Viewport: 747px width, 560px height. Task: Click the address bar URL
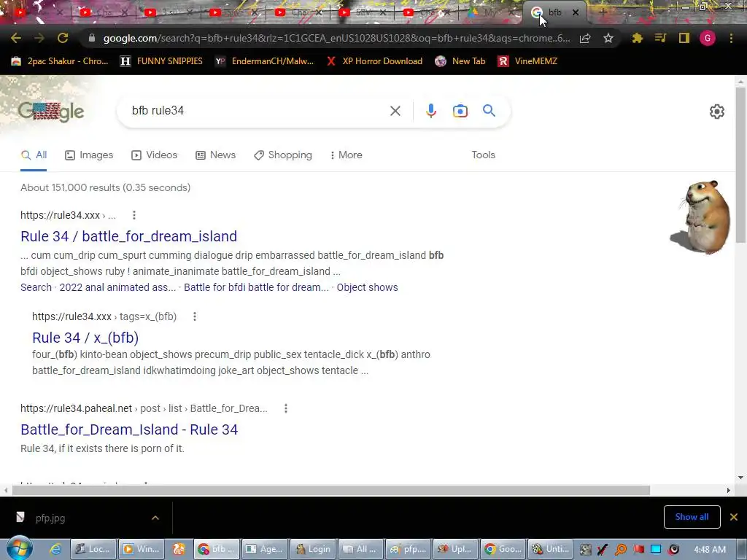coord(336,38)
